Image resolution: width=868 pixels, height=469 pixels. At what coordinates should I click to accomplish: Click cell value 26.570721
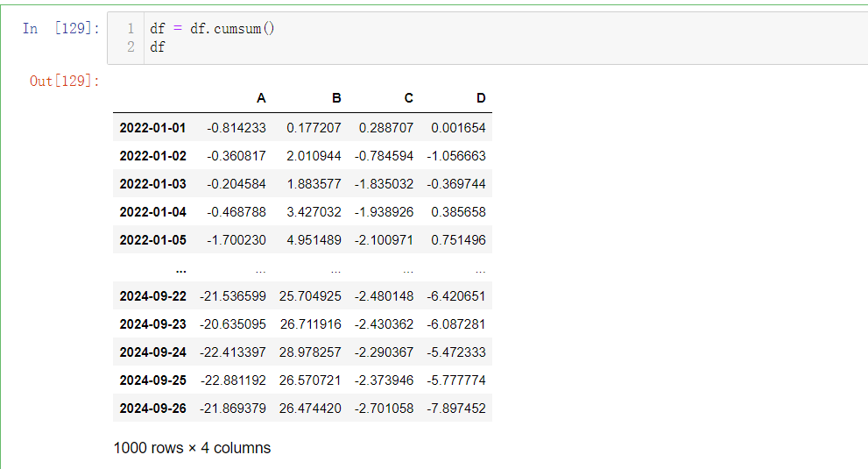tap(310, 380)
